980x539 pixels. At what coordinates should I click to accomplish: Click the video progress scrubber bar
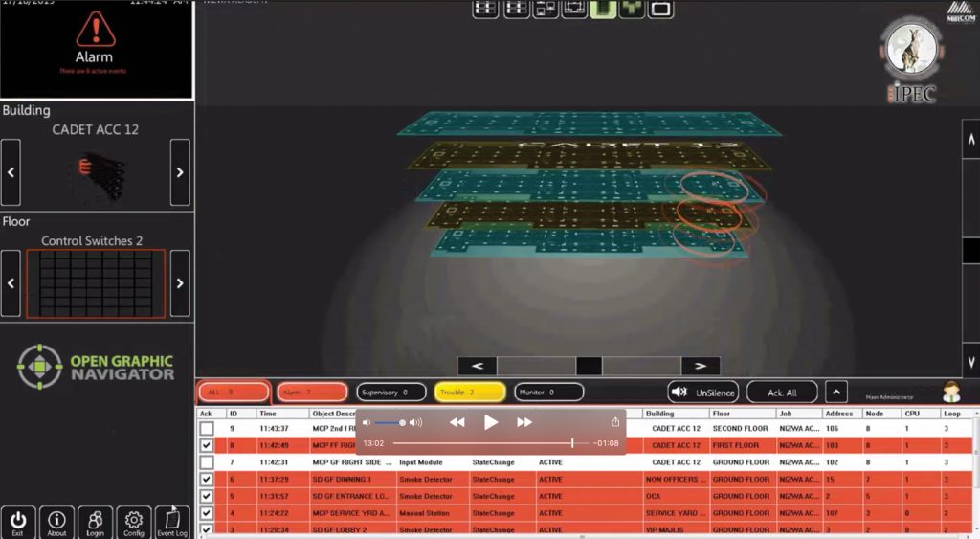pyautogui.click(x=491, y=443)
